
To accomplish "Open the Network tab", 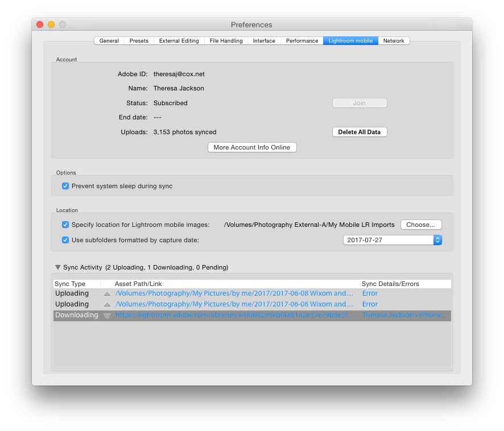I will click(394, 41).
